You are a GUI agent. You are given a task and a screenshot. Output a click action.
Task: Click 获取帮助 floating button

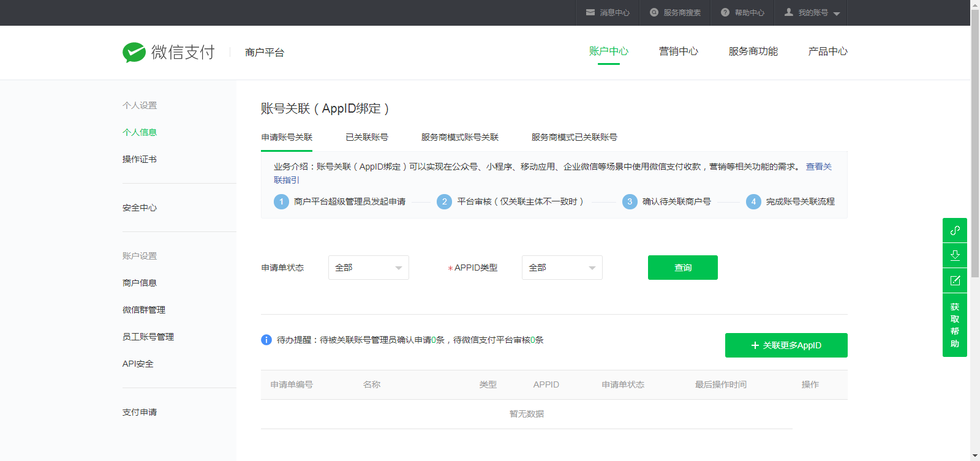tap(955, 325)
